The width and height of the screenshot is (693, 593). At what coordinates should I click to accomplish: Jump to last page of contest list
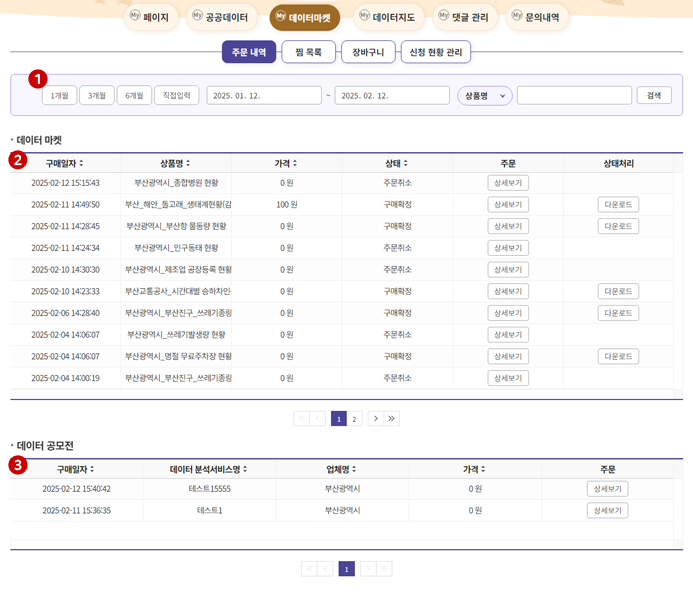pyautogui.click(x=384, y=569)
